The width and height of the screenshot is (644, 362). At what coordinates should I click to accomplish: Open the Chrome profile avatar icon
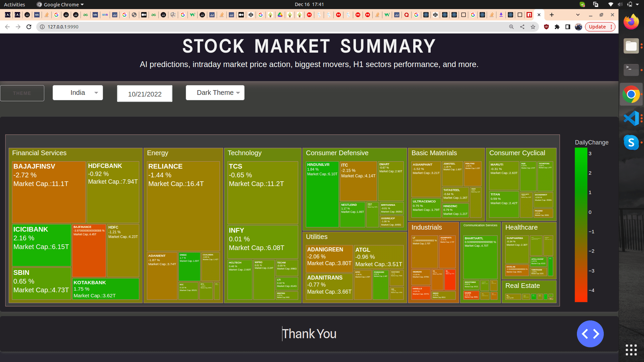pyautogui.click(x=579, y=27)
